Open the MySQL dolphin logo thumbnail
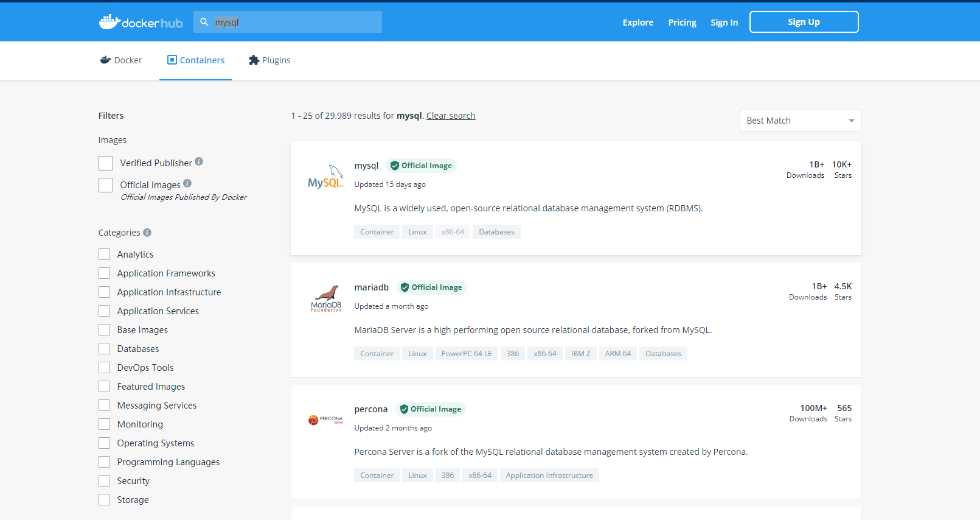980x520 pixels. pyautogui.click(x=326, y=177)
